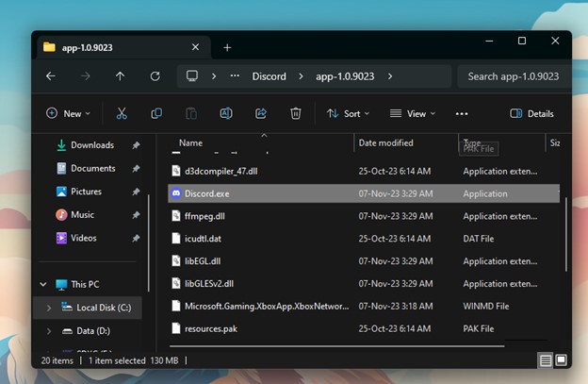Navigate back with the back arrow
This screenshot has height=384, width=588.
coord(51,76)
